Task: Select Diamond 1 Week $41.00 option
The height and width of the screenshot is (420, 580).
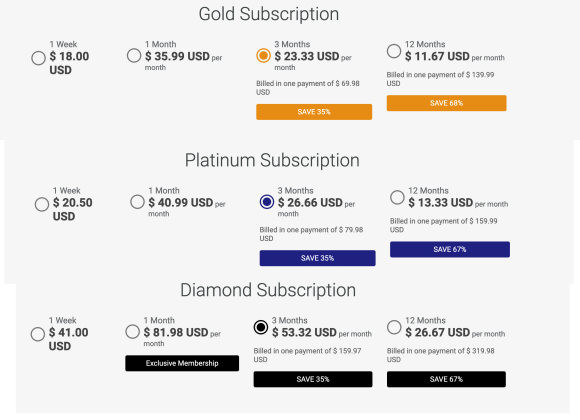Action: tap(37, 334)
